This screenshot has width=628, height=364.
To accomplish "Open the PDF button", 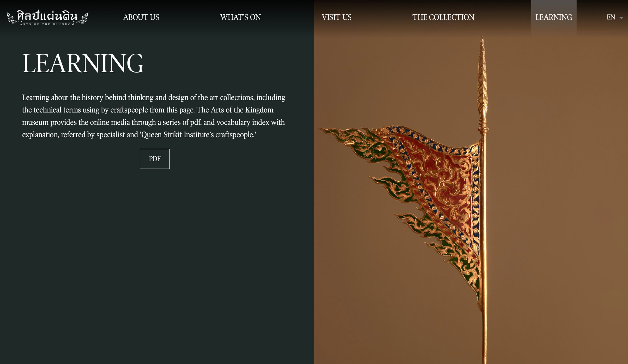I will [x=155, y=159].
